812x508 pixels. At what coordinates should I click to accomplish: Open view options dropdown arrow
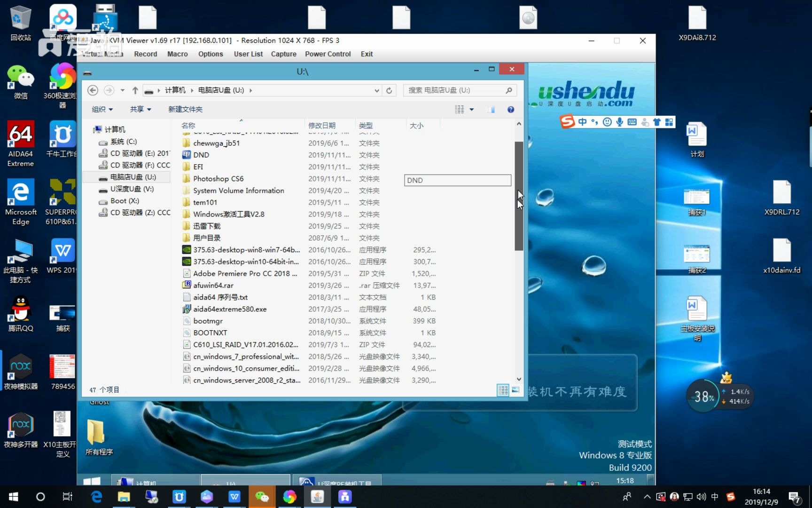[472, 110]
